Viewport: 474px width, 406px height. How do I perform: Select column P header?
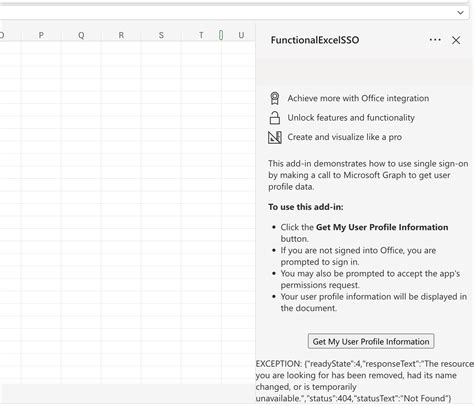pyautogui.click(x=41, y=35)
